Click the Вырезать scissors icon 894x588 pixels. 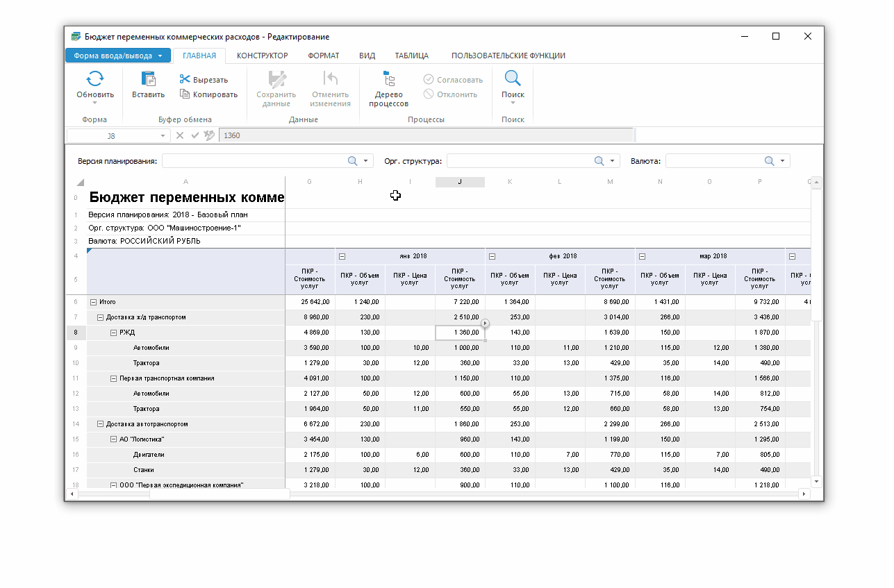coord(185,80)
